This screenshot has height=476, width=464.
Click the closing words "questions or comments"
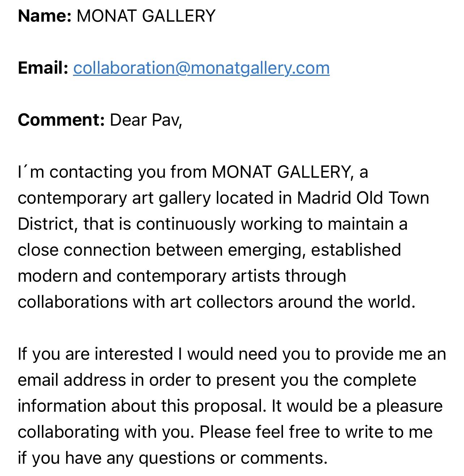pos(233,458)
